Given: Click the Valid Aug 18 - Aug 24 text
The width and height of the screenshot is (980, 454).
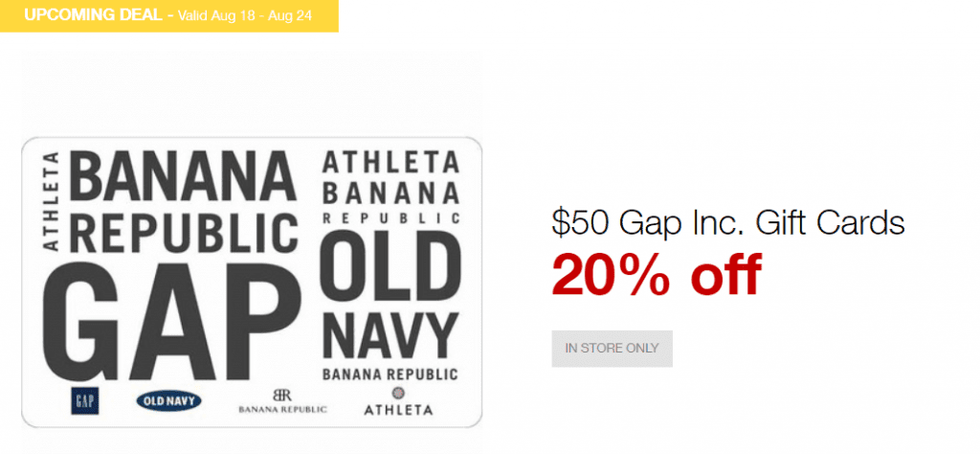Looking at the screenshot, I should pos(244,15).
